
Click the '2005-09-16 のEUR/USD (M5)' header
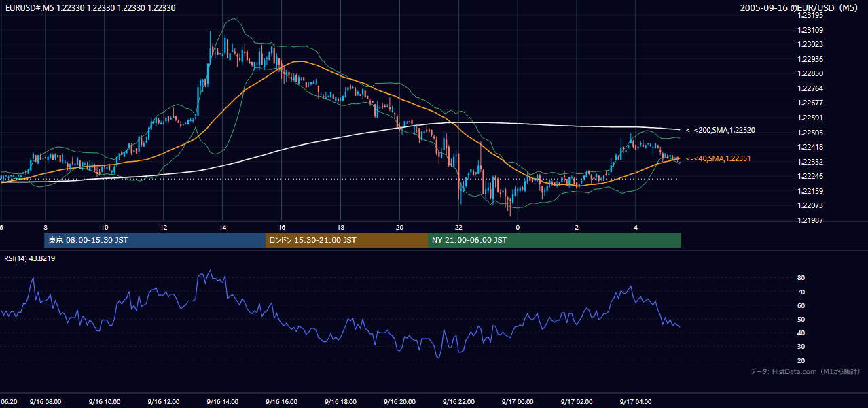(x=799, y=7)
